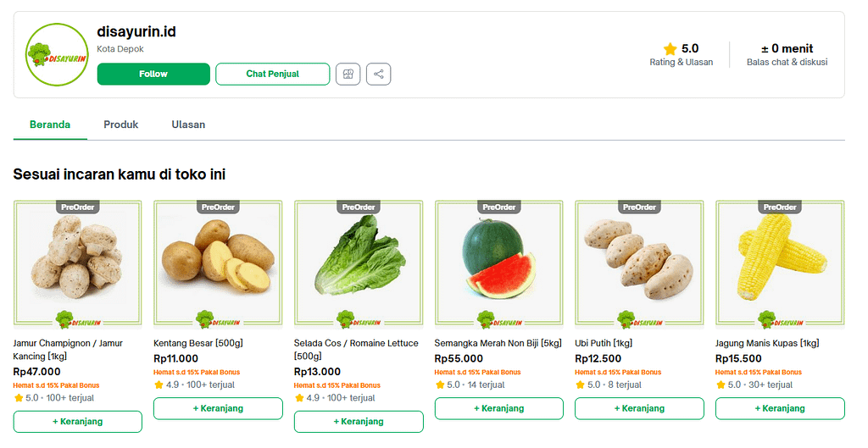Screen dimensions: 868x448
Task: Click the Ubi Putih [1kg] product name
Action: [604, 343]
